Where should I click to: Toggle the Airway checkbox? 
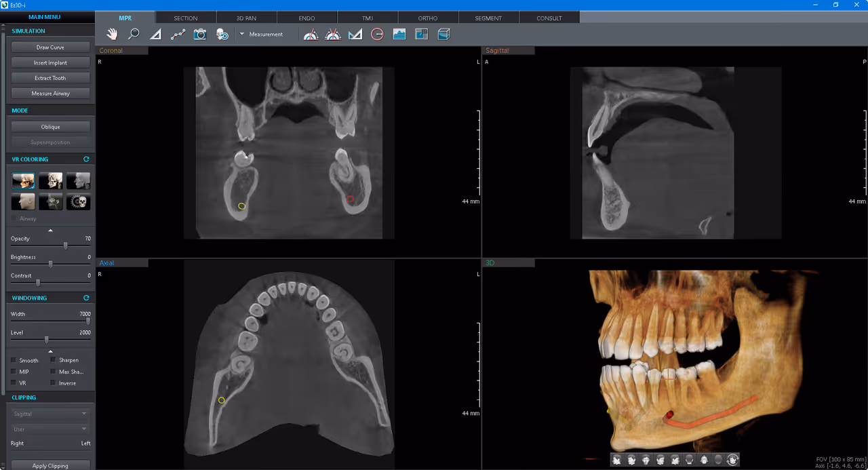coord(14,218)
